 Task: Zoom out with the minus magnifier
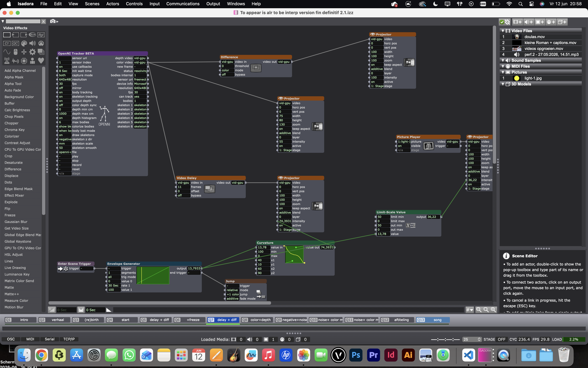click(479, 310)
